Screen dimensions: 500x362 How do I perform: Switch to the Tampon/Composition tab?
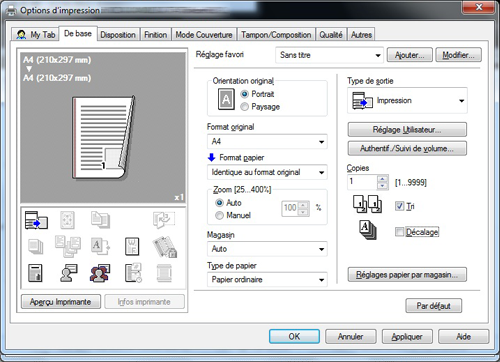(276, 35)
